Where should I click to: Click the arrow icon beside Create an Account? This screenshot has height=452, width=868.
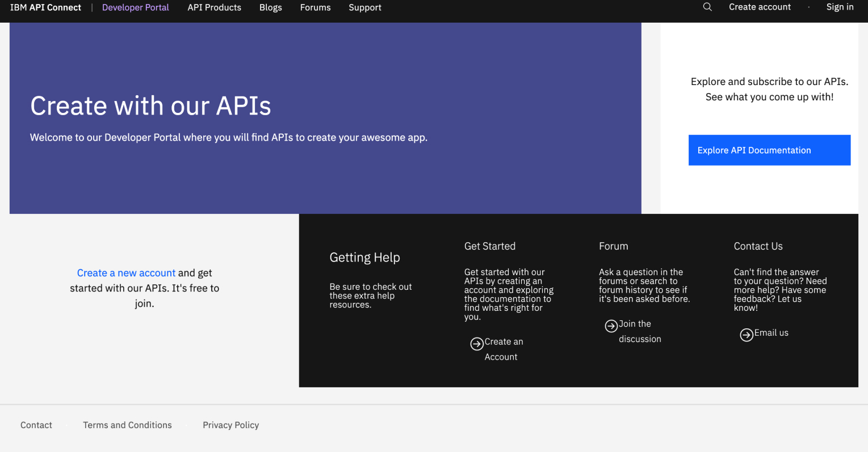pyautogui.click(x=477, y=344)
